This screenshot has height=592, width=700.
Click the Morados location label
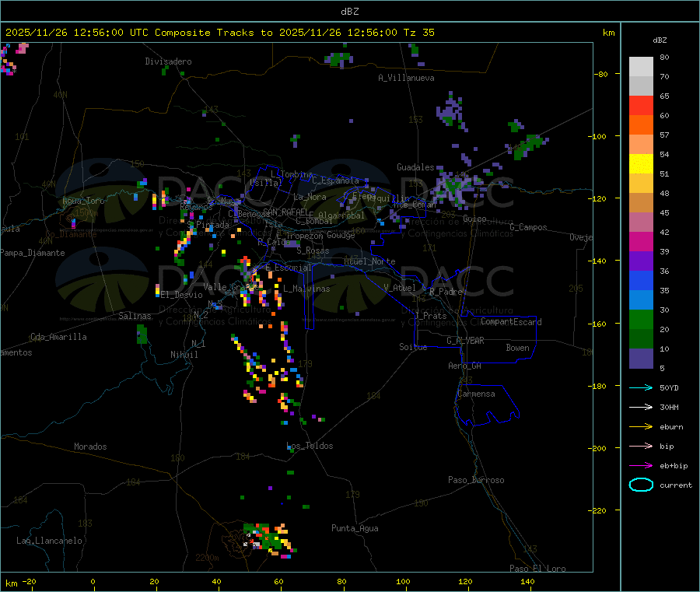90,447
